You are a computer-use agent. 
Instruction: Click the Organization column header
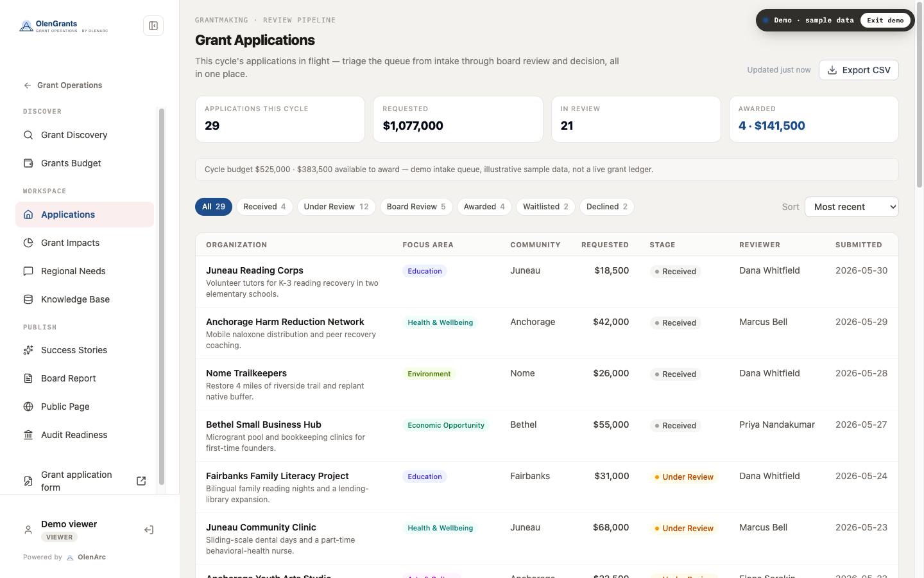click(236, 245)
